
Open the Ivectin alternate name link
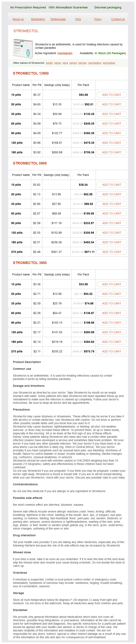pos(49,63)
